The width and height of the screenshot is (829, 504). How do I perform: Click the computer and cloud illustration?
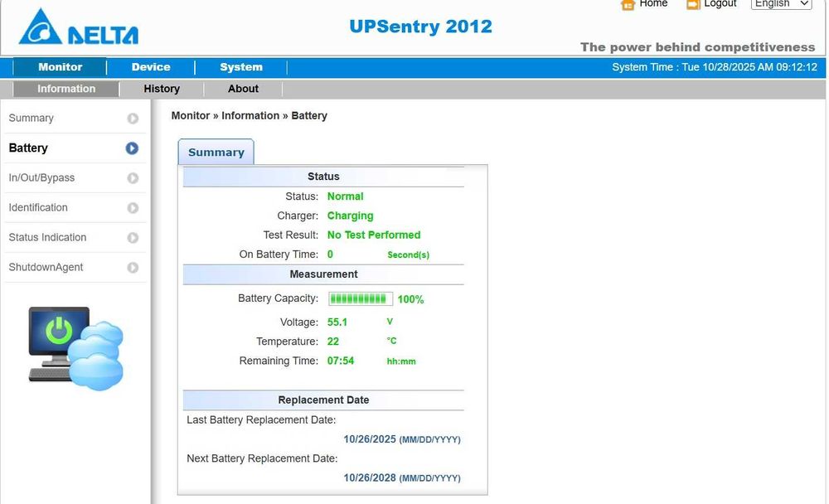(75, 348)
